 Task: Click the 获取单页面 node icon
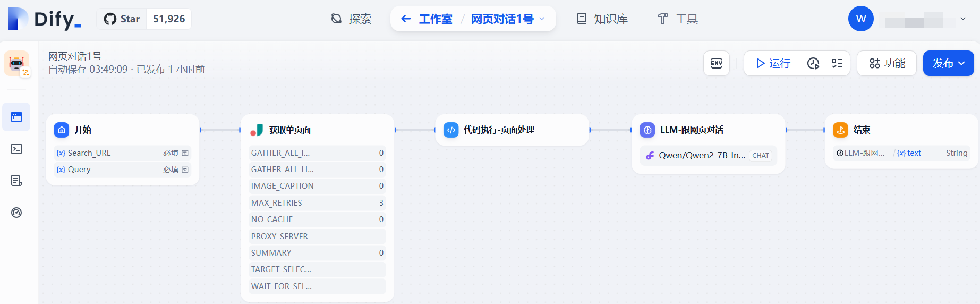tap(257, 130)
